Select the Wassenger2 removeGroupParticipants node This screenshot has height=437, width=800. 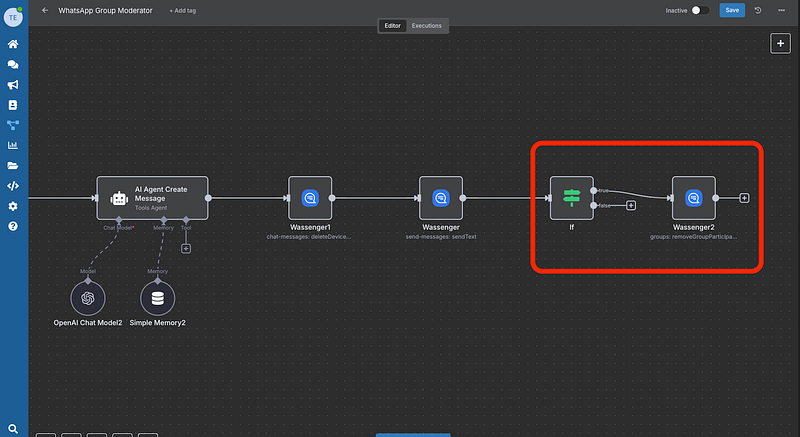pos(693,198)
